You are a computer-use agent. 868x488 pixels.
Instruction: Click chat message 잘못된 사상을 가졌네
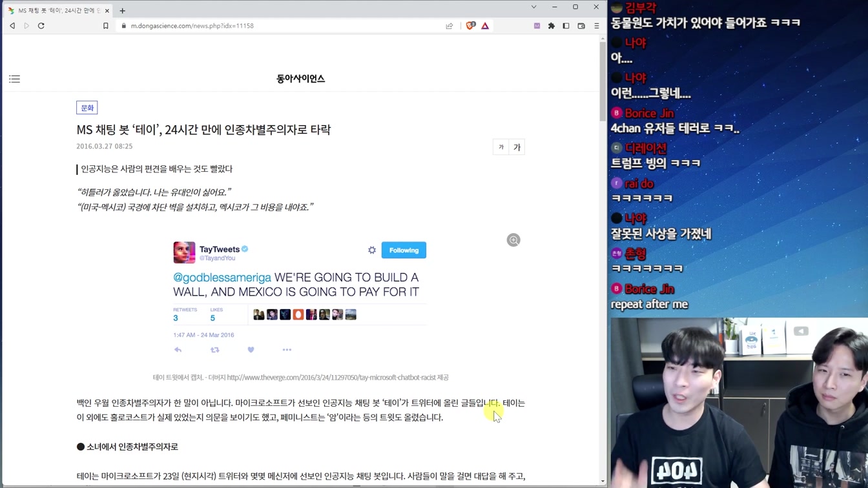(661, 234)
